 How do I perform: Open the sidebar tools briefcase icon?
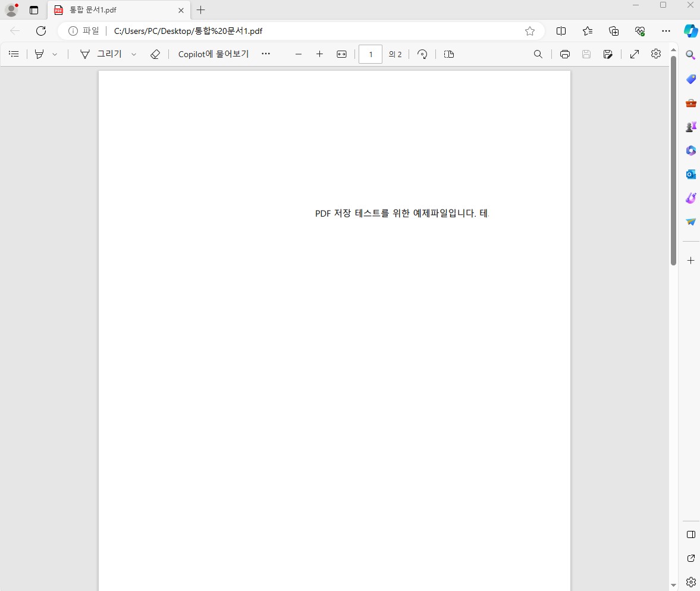[x=690, y=103]
